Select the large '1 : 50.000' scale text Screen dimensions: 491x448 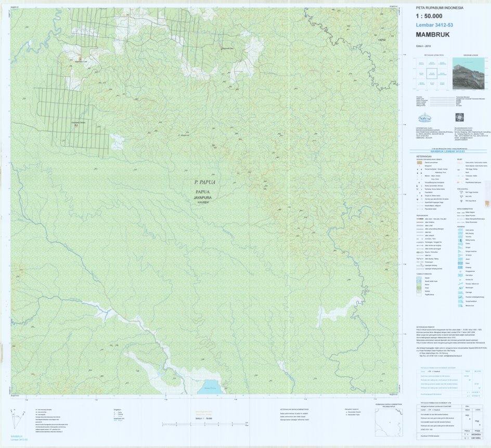[429, 16]
